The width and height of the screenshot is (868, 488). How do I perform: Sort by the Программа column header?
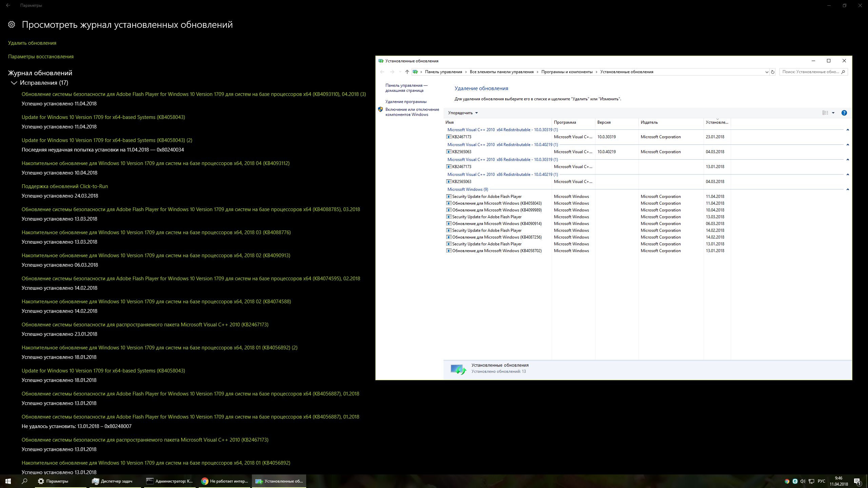573,122
